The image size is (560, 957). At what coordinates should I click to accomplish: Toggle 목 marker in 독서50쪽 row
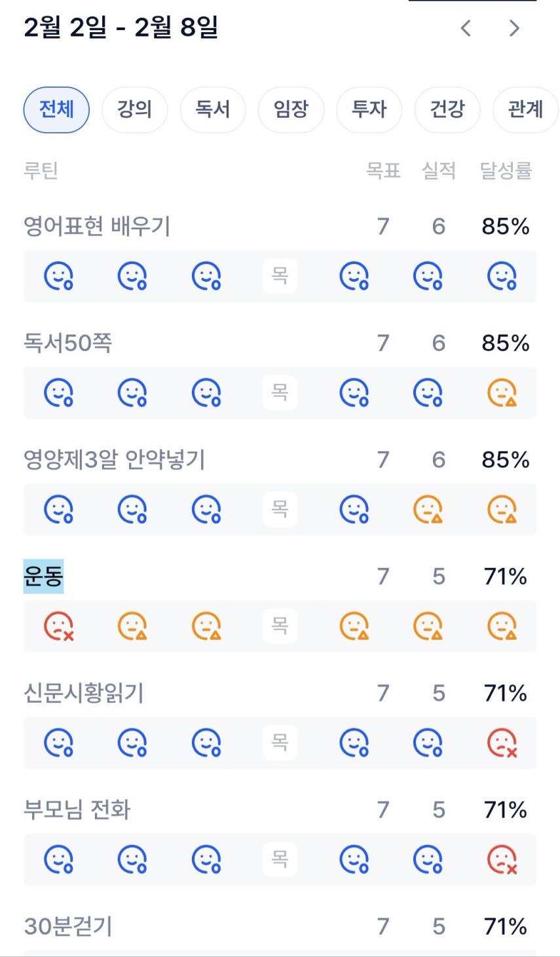[x=280, y=393]
